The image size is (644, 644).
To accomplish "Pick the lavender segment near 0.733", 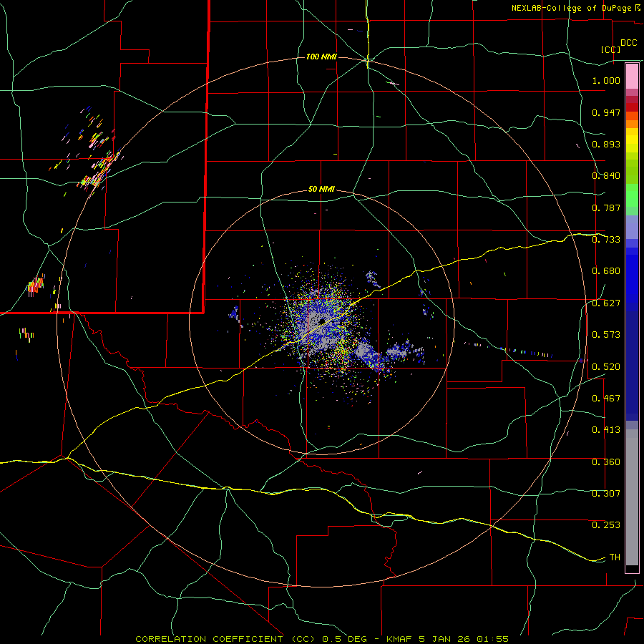I will (632, 227).
